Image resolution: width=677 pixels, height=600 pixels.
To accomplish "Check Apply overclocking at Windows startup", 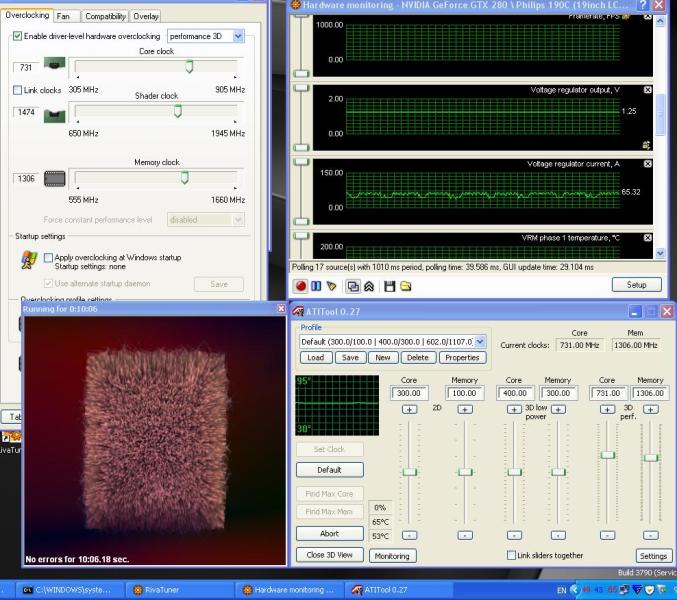I will (x=48, y=258).
